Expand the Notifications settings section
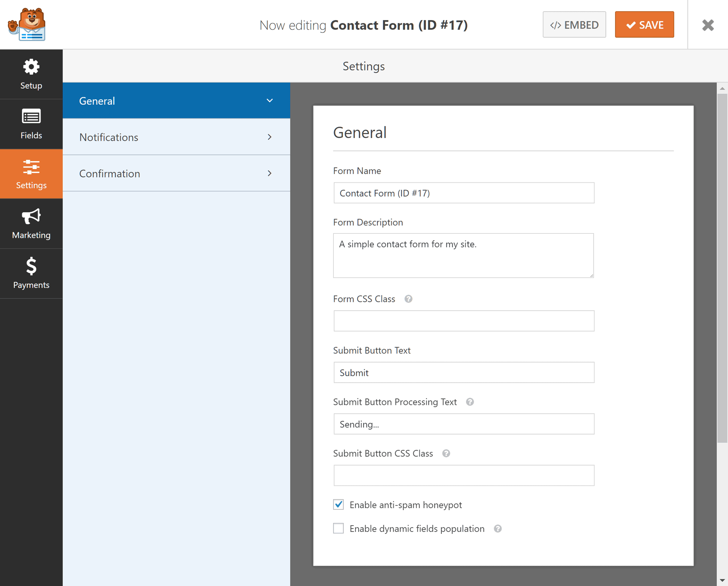Screen dimensions: 728x586 pyautogui.click(x=176, y=137)
